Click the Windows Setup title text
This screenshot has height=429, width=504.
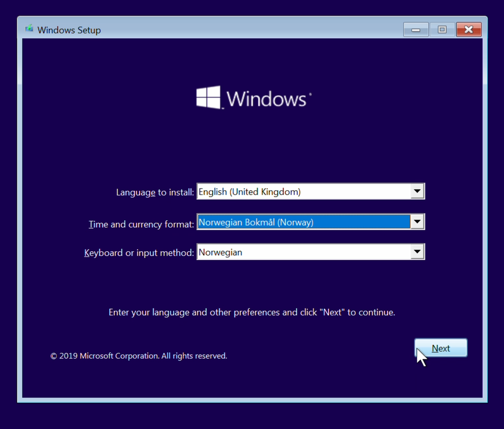[69, 30]
